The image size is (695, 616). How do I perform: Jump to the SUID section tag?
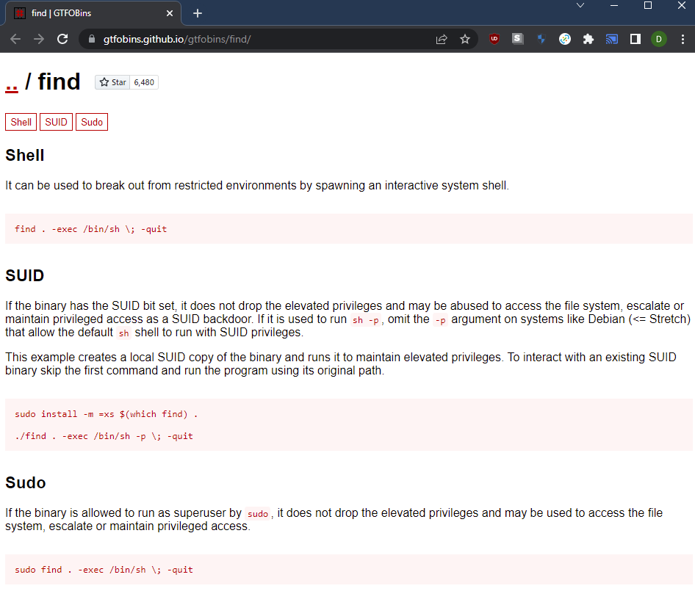pyautogui.click(x=56, y=122)
